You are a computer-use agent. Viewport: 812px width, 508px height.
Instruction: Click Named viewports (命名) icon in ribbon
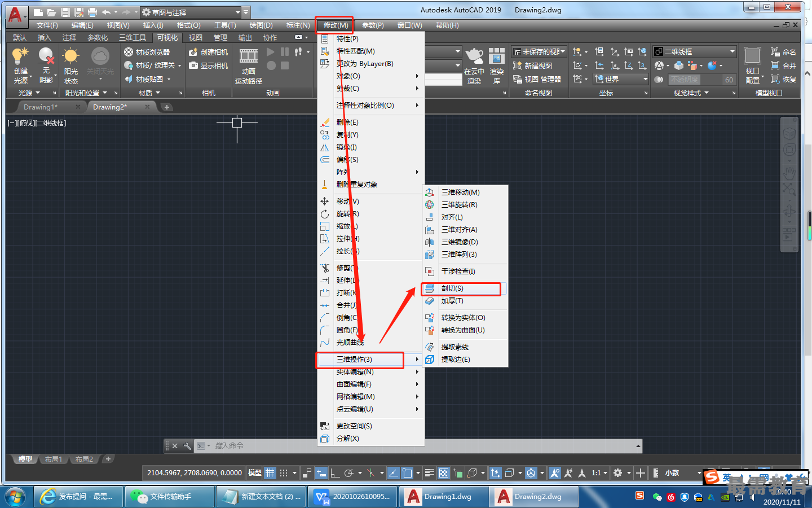pos(783,52)
